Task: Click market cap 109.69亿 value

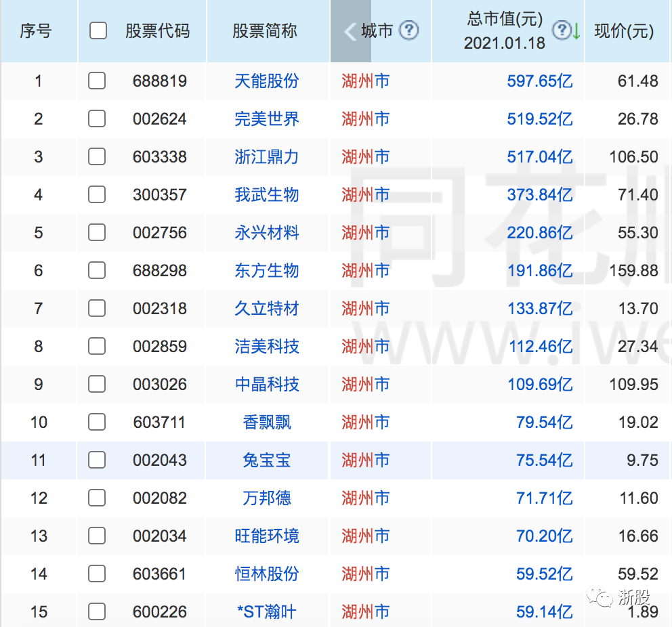Action: pyautogui.click(x=540, y=384)
